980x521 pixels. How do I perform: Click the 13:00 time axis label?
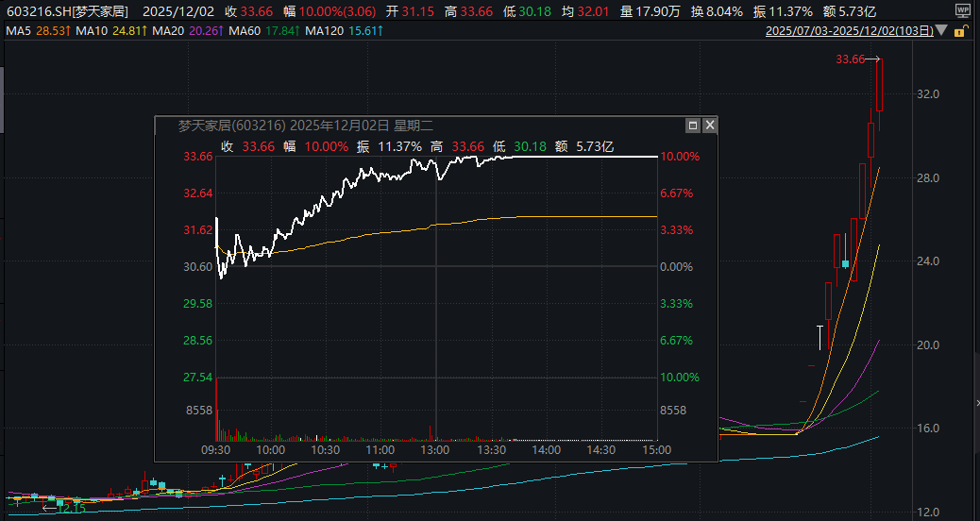pos(436,450)
